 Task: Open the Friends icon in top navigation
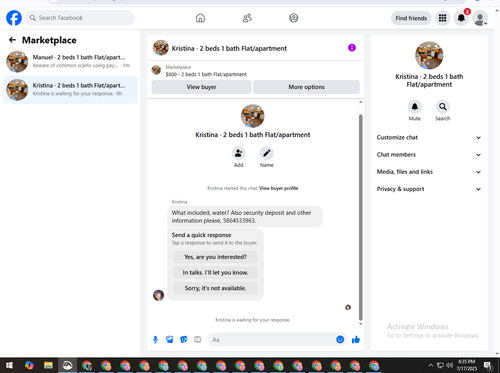tap(247, 18)
